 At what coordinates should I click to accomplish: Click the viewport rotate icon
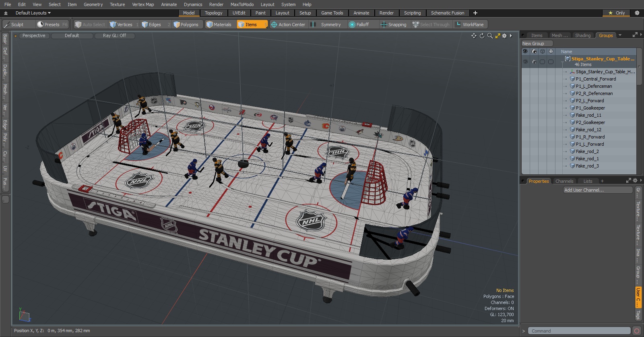(482, 36)
